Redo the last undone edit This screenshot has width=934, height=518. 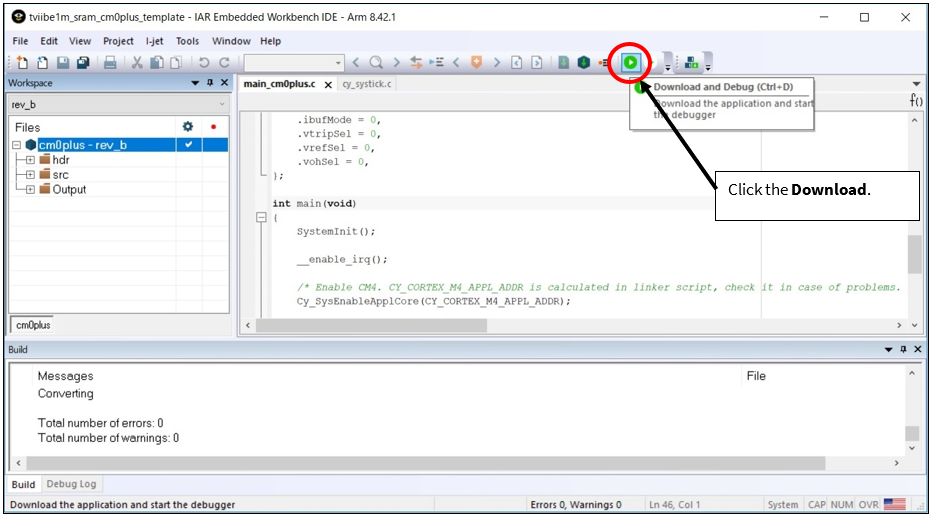(x=224, y=63)
